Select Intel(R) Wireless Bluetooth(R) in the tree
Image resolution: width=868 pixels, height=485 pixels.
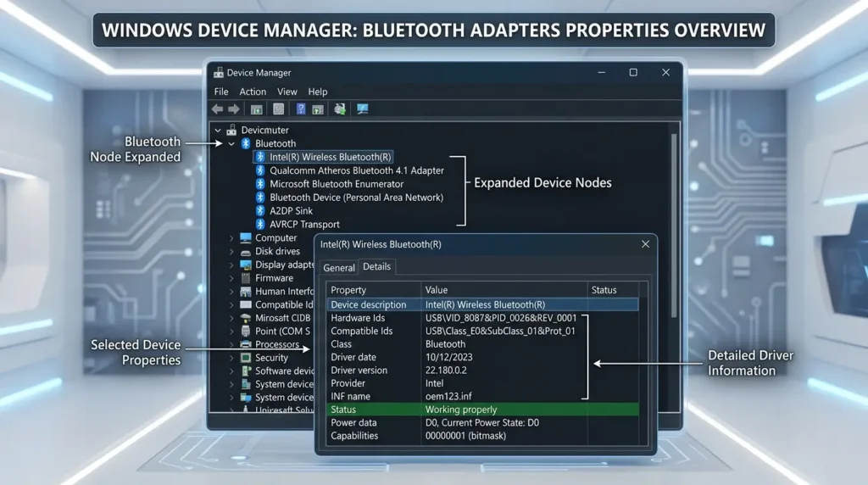(330, 157)
